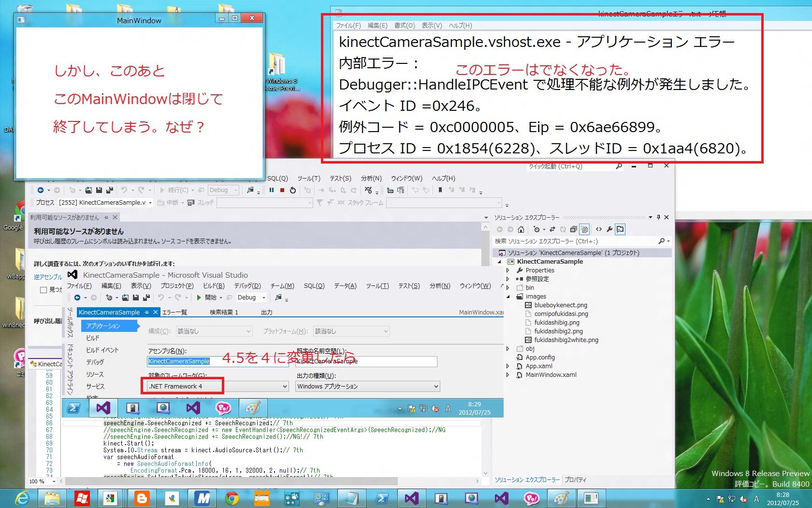Collapse the images folder in Solution Explorer
812x508 pixels.
(x=507, y=297)
